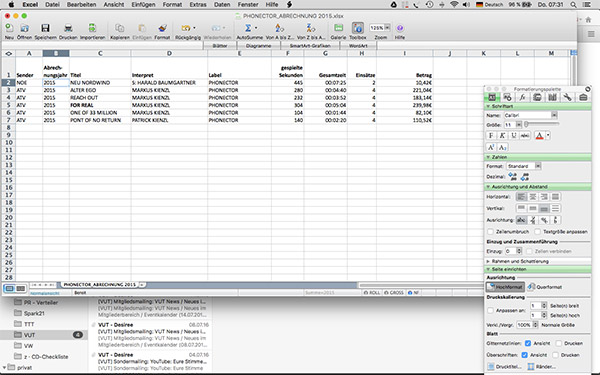Apply underline with the U button

(x=514, y=135)
